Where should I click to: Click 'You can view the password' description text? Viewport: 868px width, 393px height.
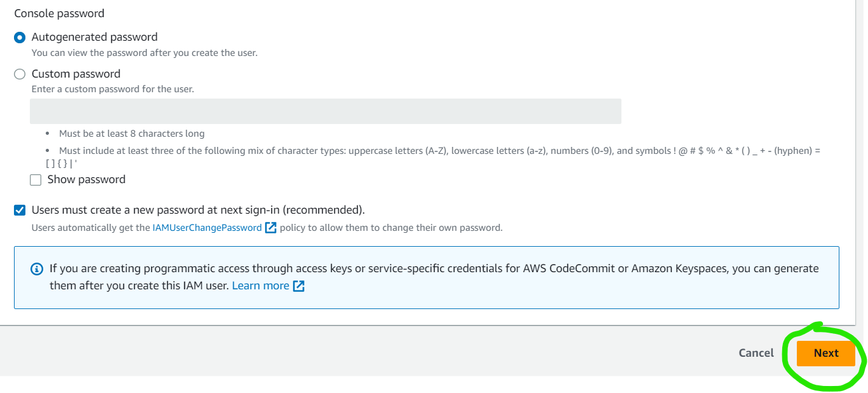pos(144,53)
